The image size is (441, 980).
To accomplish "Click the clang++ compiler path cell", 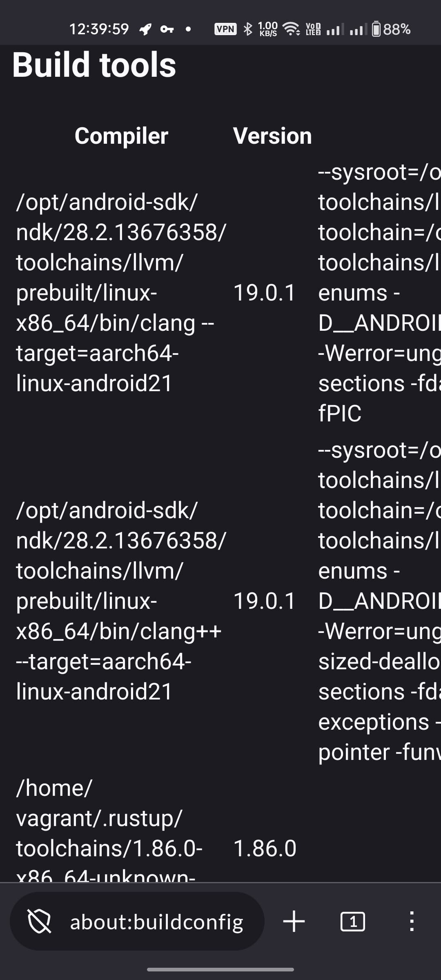I will pyautogui.click(x=118, y=601).
